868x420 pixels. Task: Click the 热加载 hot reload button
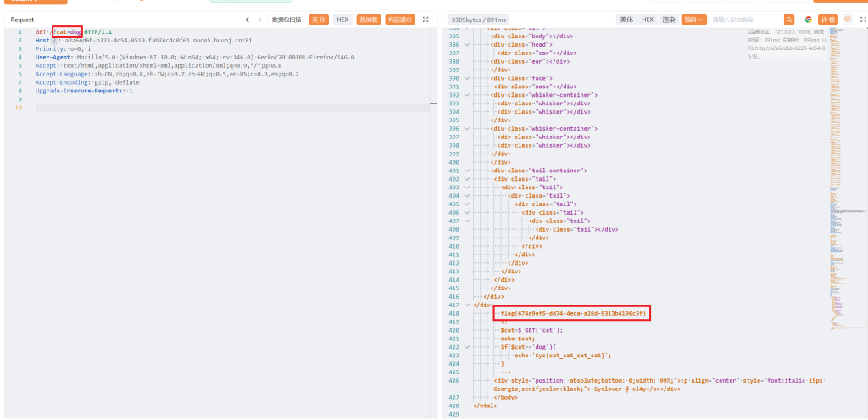click(x=369, y=20)
